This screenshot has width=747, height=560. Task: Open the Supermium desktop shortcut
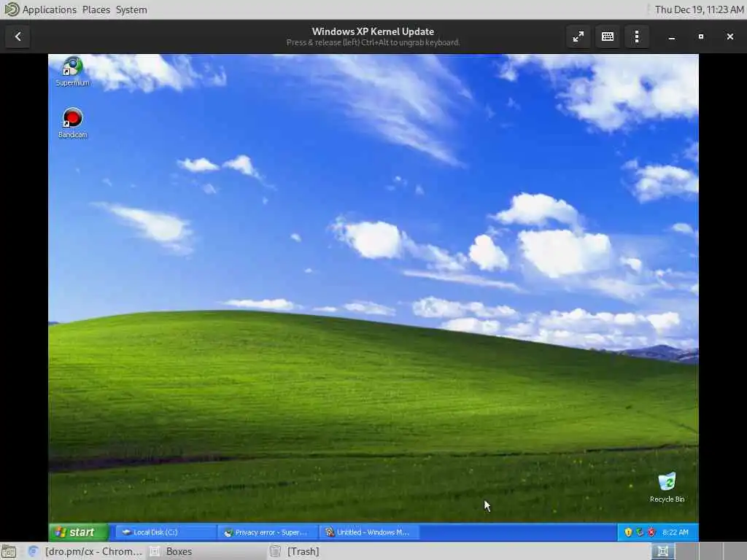coord(72,71)
